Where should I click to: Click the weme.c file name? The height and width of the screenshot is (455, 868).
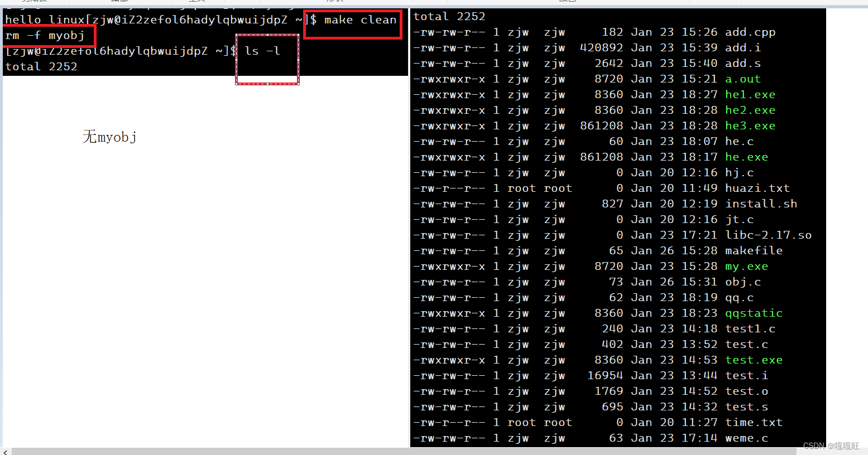[746, 438]
